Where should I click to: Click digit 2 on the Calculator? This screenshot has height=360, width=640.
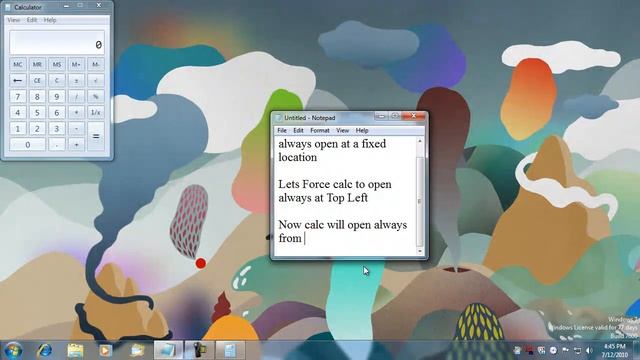coord(37,129)
